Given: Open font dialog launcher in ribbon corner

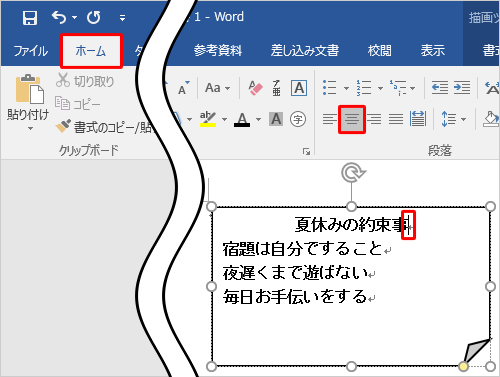Looking at the screenshot, I should 306,152.
